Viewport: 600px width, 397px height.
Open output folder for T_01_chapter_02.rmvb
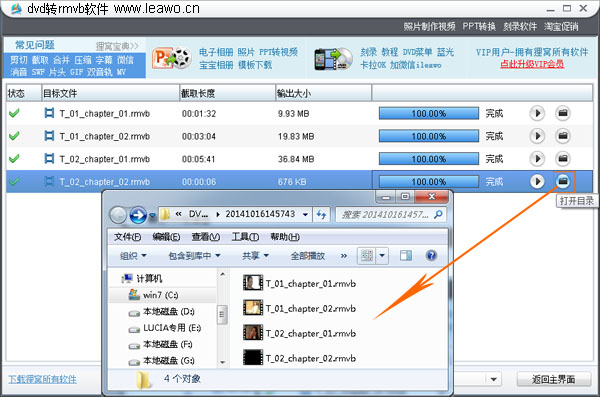(x=562, y=136)
